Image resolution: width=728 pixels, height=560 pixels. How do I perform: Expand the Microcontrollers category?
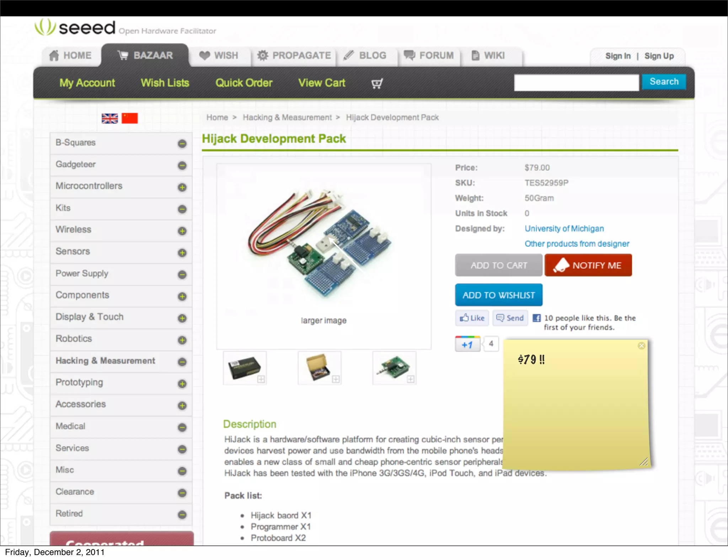click(182, 187)
